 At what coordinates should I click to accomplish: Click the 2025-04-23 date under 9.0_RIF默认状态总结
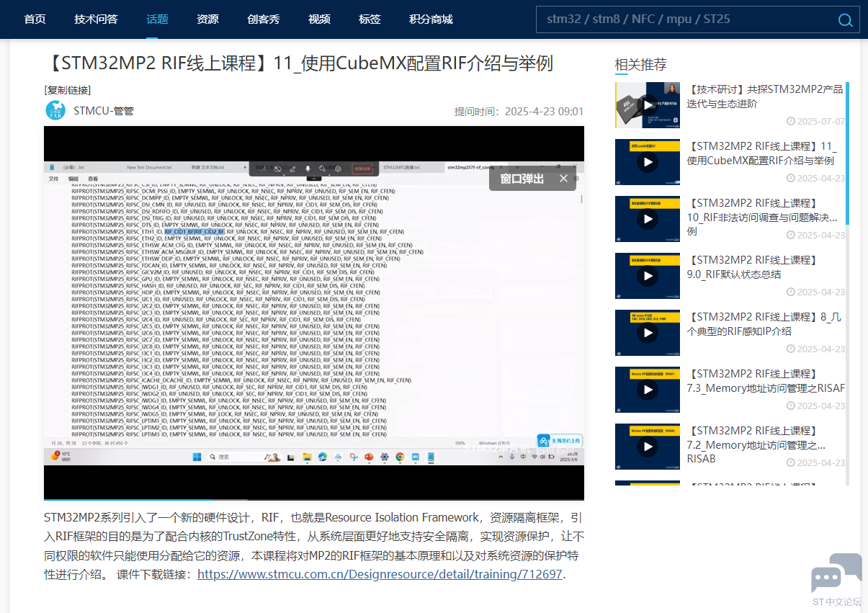click(x=816, y=292)
